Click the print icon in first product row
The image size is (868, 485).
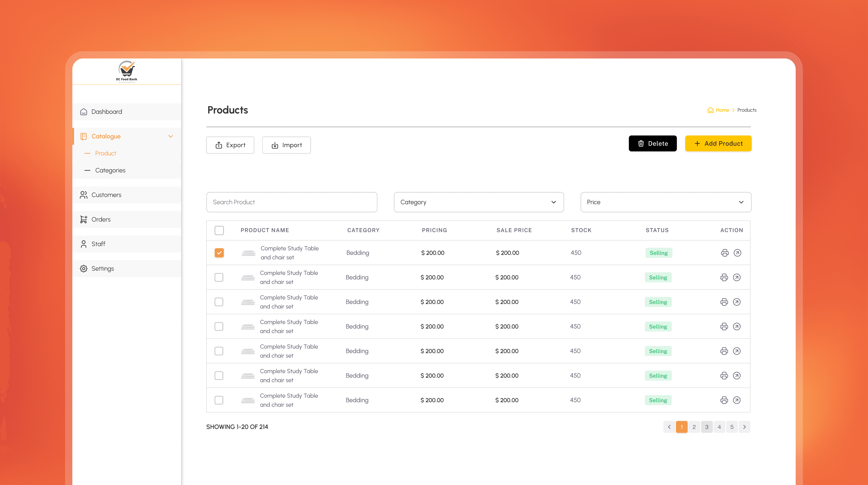pos(724,253)
